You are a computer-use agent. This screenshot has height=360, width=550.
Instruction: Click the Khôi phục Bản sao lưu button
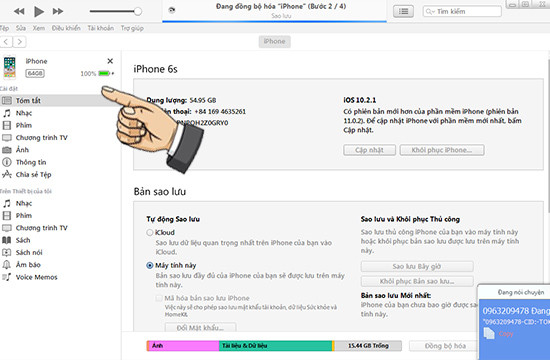(417, 281)
